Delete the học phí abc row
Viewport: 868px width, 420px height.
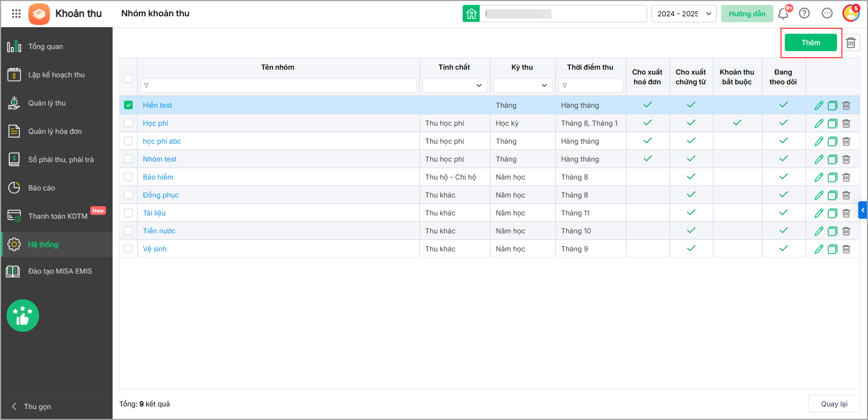pos(846,141)
